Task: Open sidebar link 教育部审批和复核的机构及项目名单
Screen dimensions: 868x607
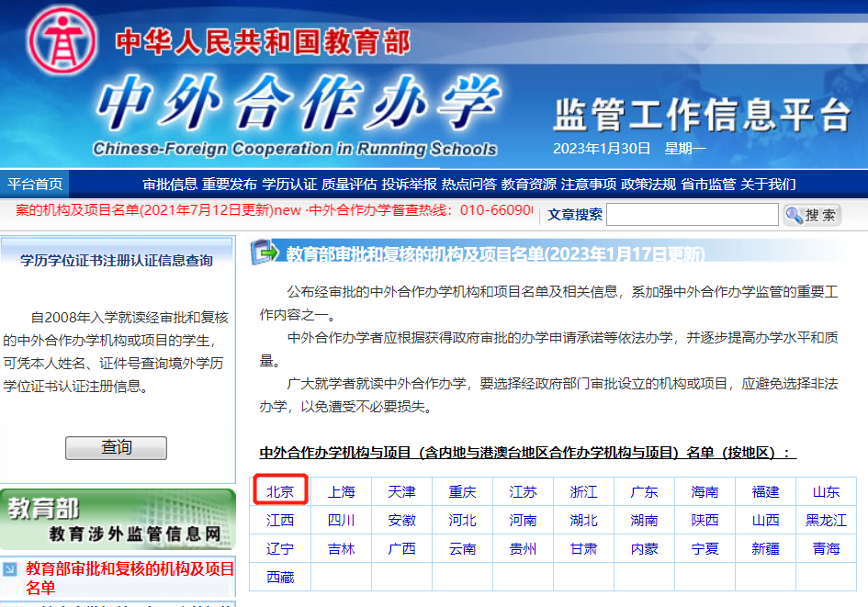Action: click(130, 578)
